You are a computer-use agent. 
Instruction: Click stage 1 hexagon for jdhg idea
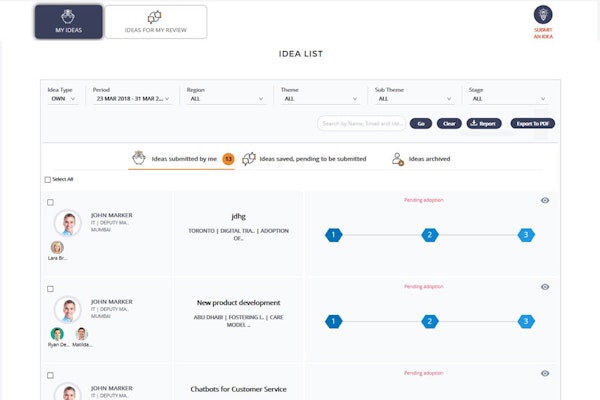[x=334, y=235]
